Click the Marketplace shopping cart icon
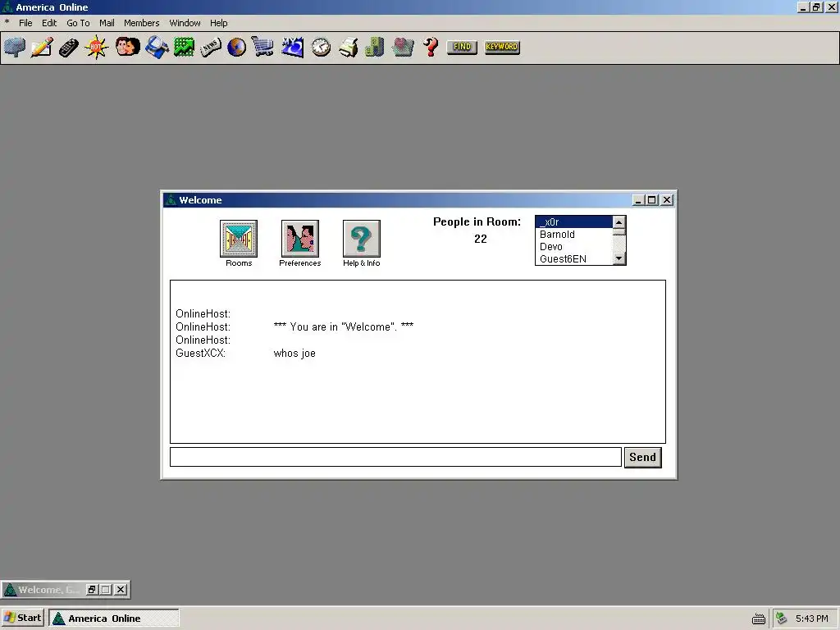840x630 pixels. [x=262, y=47]
